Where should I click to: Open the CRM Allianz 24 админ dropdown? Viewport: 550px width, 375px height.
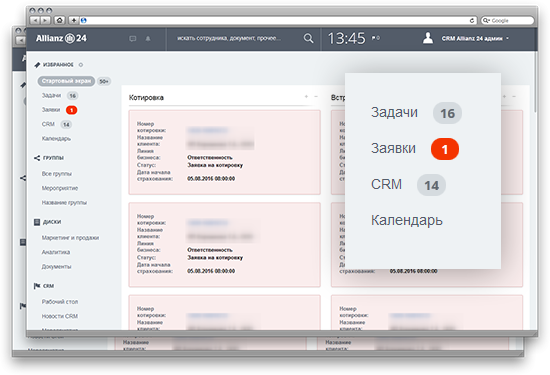pyautogui.click(x=475, y=39)
